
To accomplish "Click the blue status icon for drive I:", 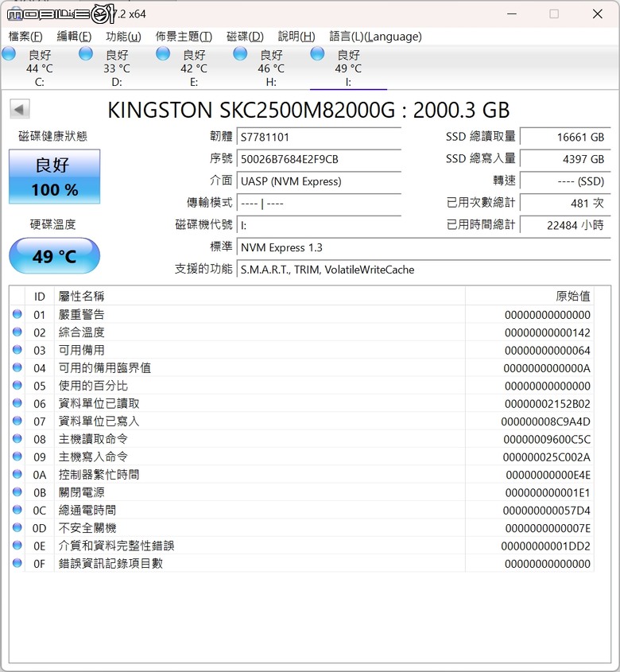I will (x=317, y=53).
